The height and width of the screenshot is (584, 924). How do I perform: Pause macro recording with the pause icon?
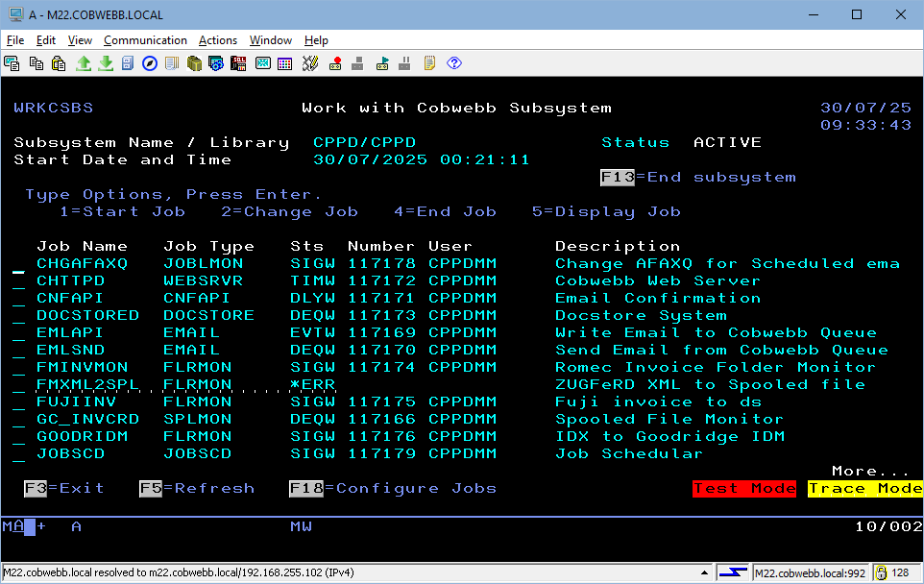(403, 63)
